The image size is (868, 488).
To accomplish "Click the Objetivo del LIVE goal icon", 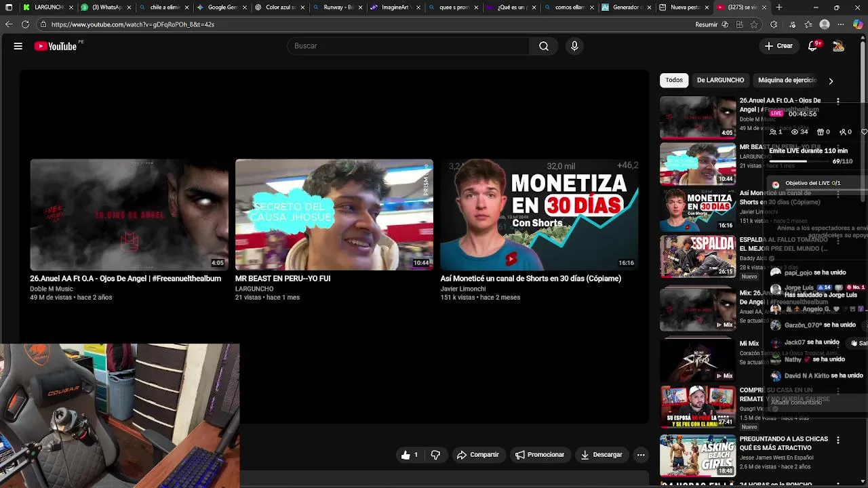I will tap(776, 184).
